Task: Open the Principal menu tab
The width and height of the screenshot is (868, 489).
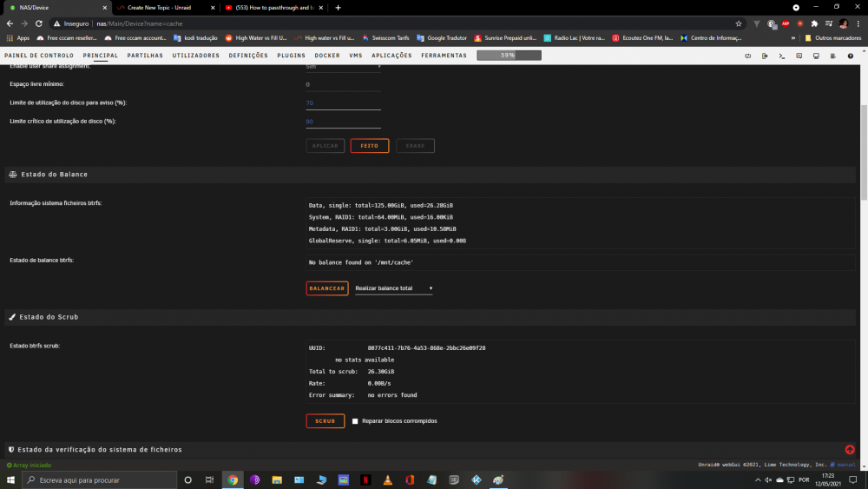Action: coord(100,56)
